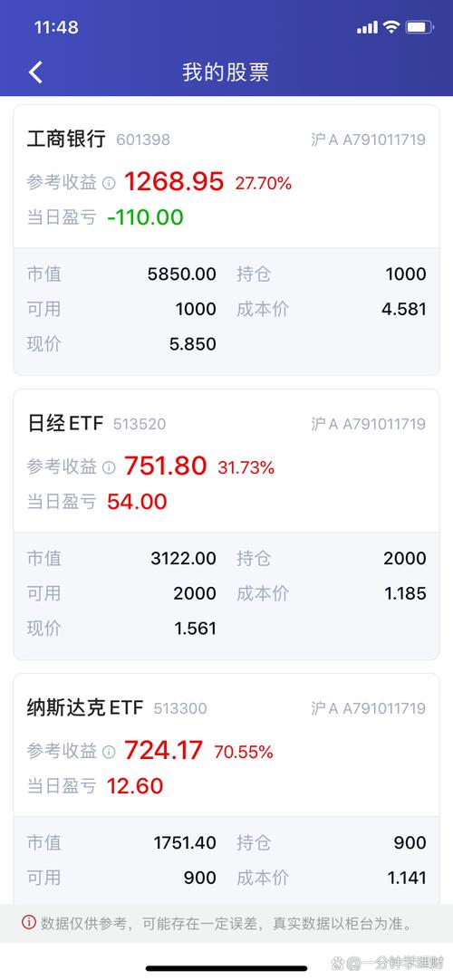Tap the back arrow in header
Screen dimensions: 453x980
point(35,72)
